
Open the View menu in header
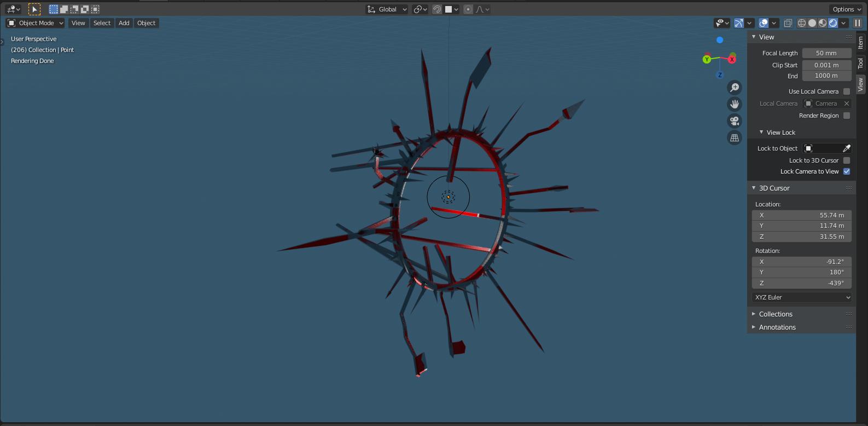[78, 23]
